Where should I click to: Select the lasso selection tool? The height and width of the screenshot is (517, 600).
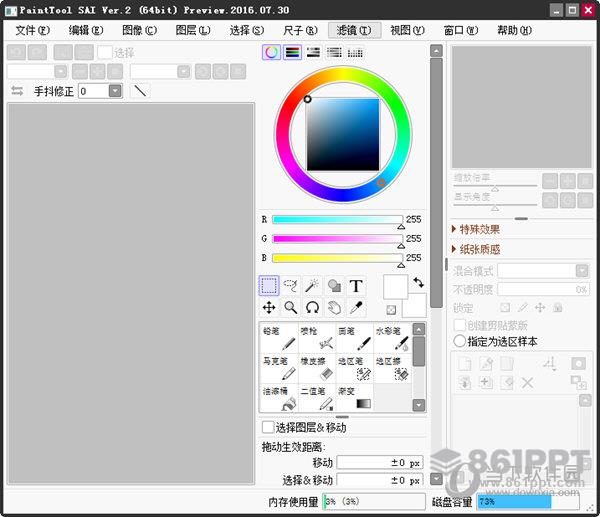coord(290,285)
